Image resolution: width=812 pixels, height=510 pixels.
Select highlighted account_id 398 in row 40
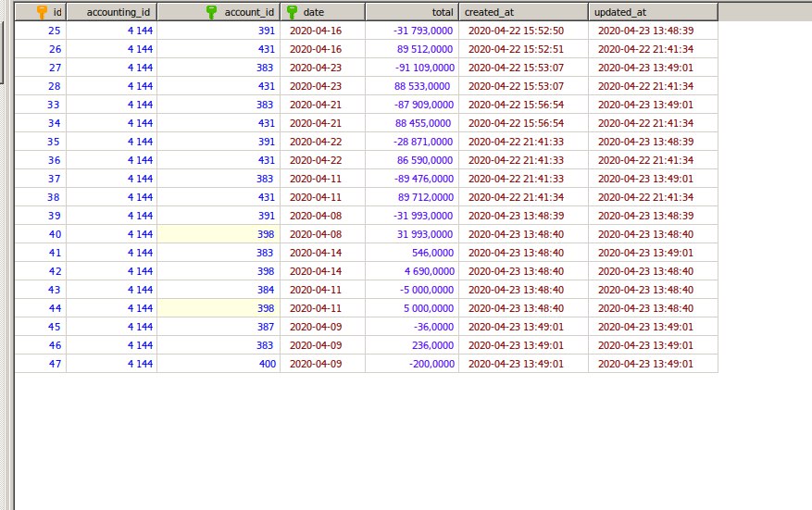pyautogui.click(x=219, y=234)
